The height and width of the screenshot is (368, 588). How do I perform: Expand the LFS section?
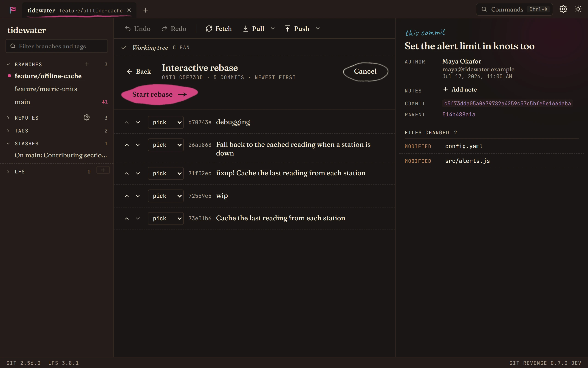pos(8,172)
